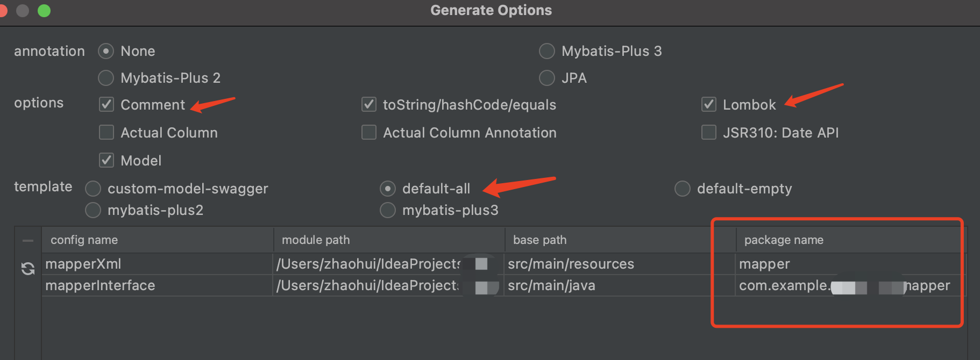Viewport: 980px width, 360px height.
Task: Enable the Actual Column checkbox
Action: pyautogui.click(x=106, y=132)
